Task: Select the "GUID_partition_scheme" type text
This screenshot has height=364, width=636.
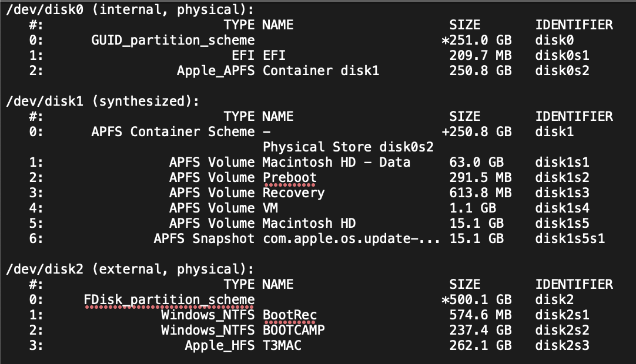Action: 173,40
